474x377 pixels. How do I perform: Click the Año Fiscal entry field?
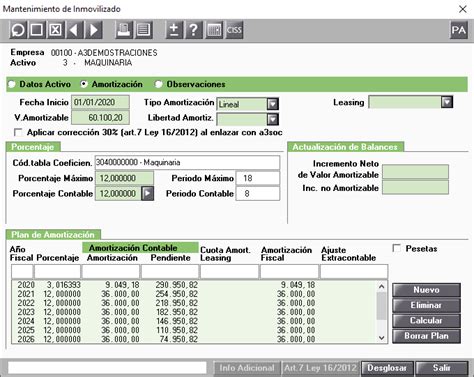coord(22,272)
